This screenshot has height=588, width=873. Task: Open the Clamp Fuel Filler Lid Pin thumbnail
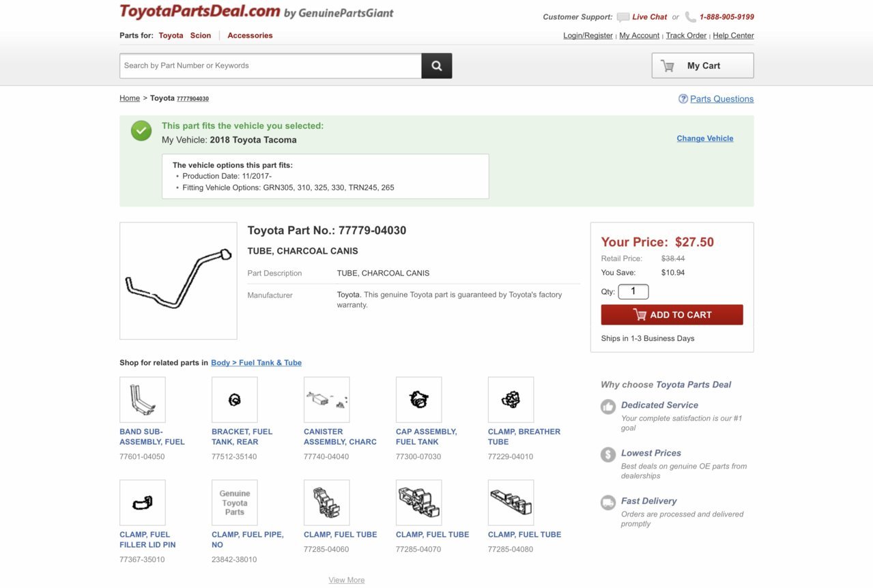[143, 503]
